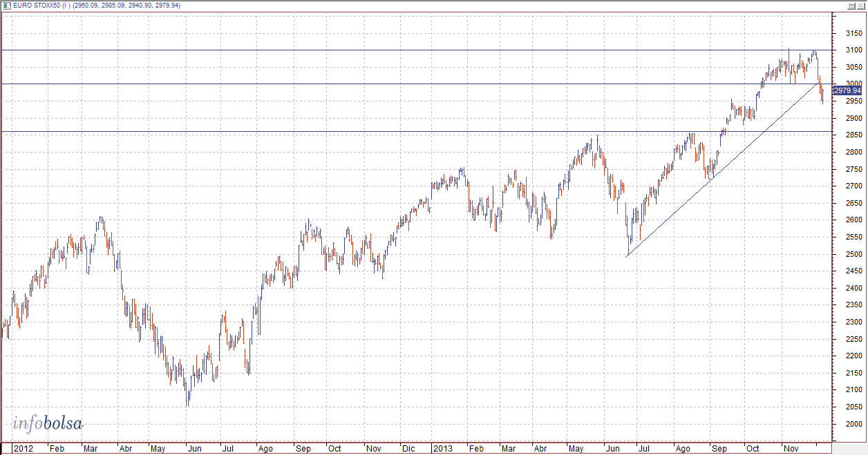Select the EURO STOXX50 title text

coord(37,6)
